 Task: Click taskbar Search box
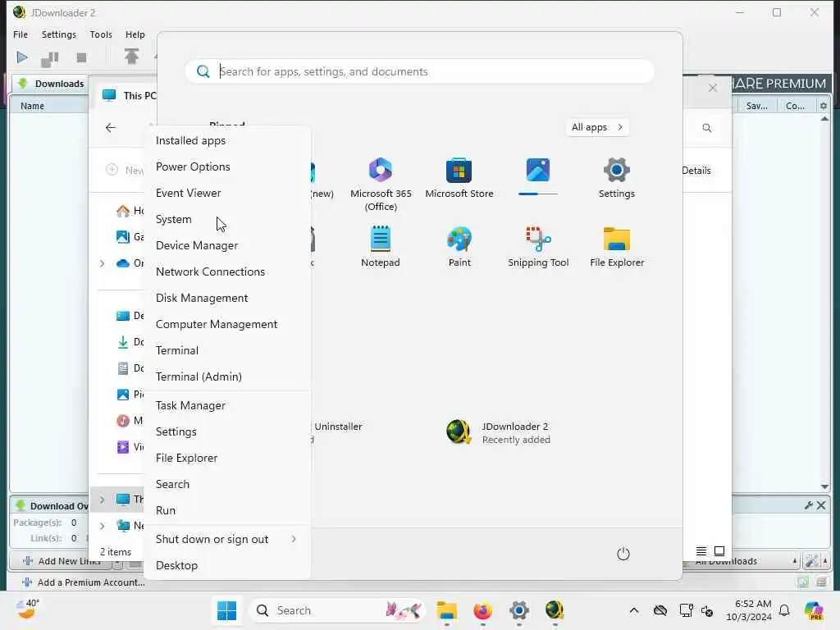337,610
